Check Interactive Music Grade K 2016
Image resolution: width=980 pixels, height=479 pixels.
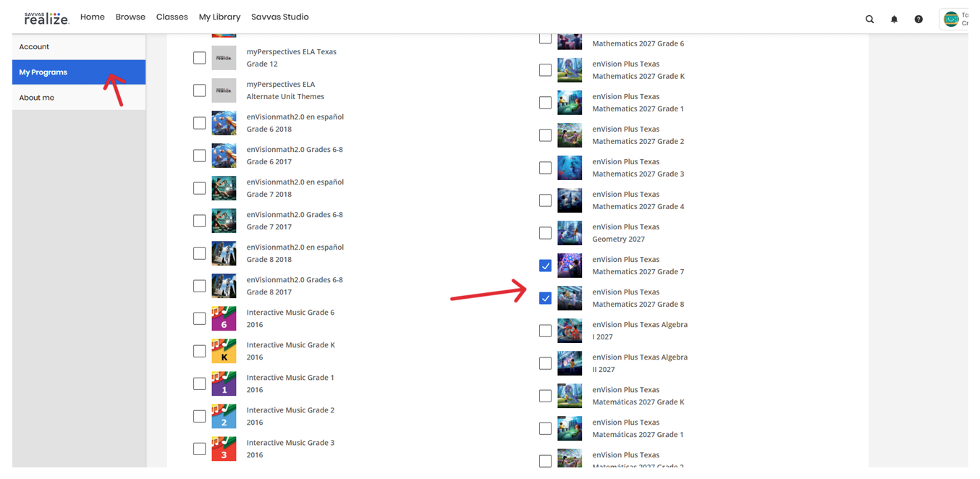click(x=200, y=351)
